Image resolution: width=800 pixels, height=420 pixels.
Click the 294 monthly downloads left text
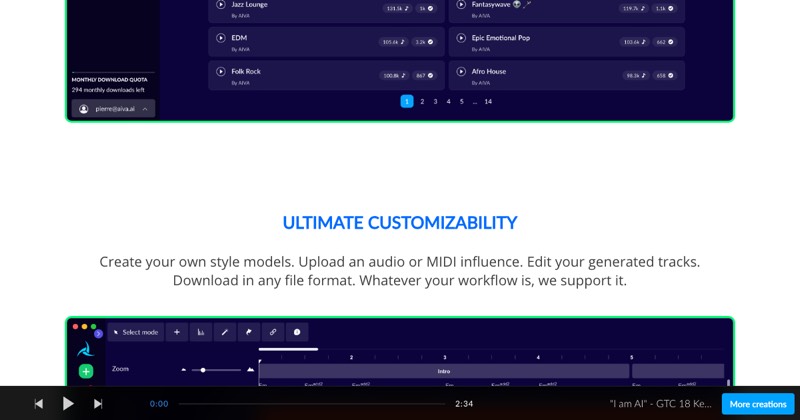point(108,90)
